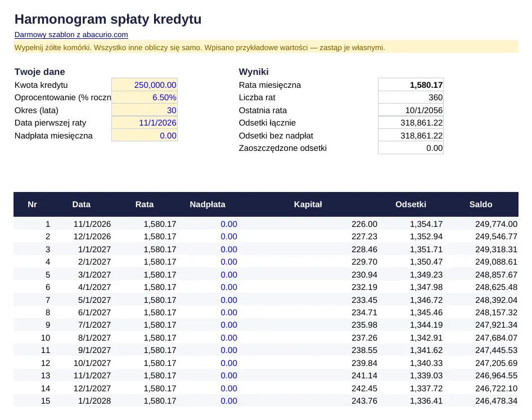Image resolution: width=532 pixels, height=420 pixels.
Task: Click the Kapitał value 234.71
Action: tap(364, 312)
